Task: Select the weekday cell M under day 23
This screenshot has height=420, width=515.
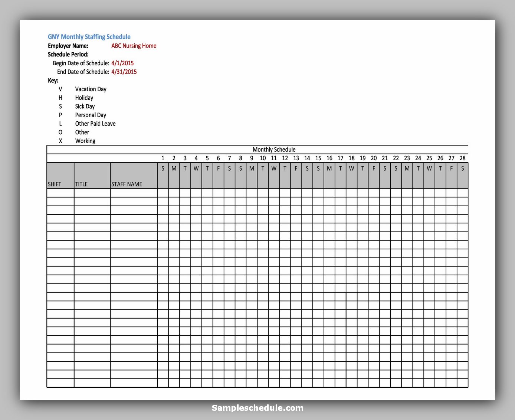Action: point(407,175)
